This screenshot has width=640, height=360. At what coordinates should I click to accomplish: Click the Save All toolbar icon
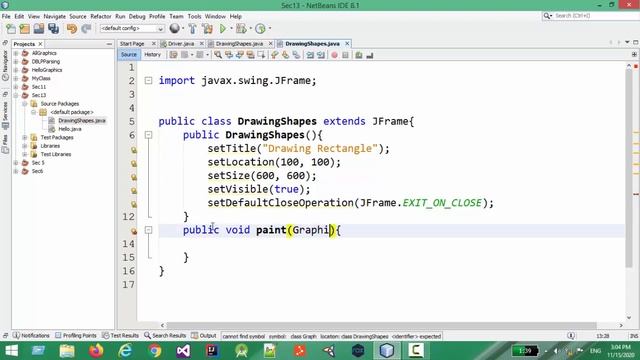(x=53, y=29)
